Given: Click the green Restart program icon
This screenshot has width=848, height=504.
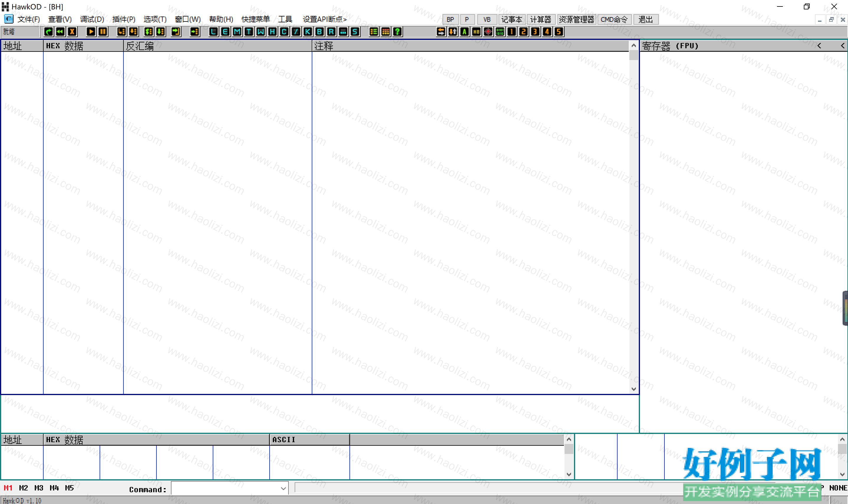Looking at the screenshot, I should (49, 32).
